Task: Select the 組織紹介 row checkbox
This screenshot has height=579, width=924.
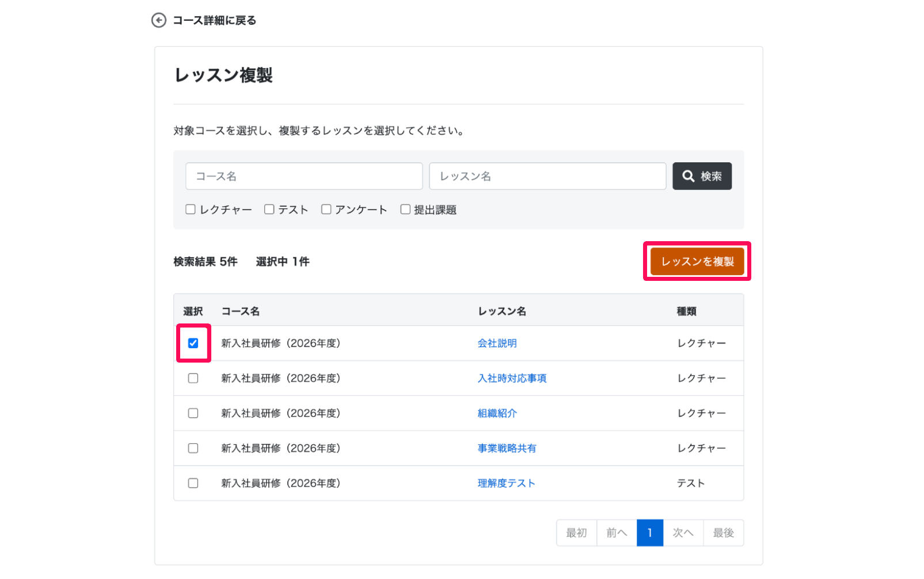Action: coord(193,413)
